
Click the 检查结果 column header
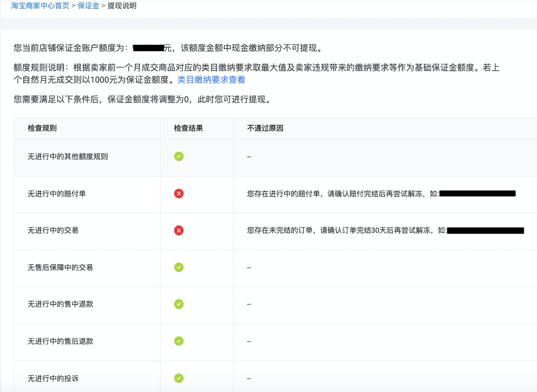188,128
